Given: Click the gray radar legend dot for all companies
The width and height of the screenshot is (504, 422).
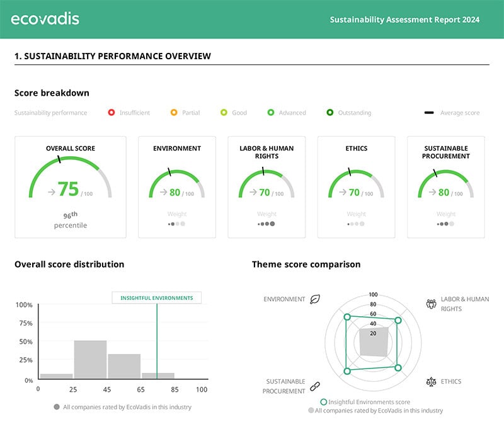Looking at the screenshot, I should [x=311, y=411].
